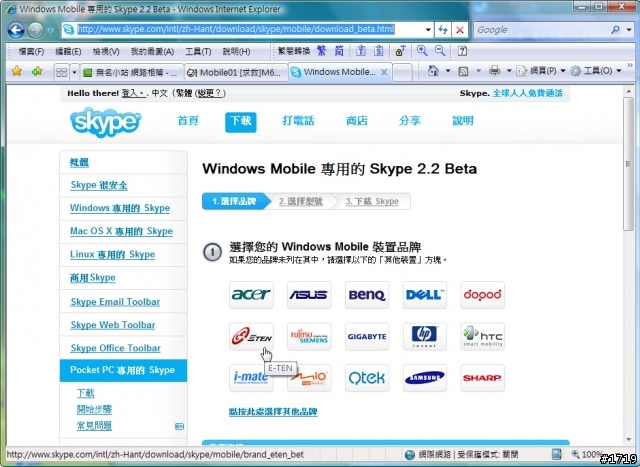Open the Windows 專用的 Skype sidebar link
Screen dimensions: 640x467
(x=120, y=208)
